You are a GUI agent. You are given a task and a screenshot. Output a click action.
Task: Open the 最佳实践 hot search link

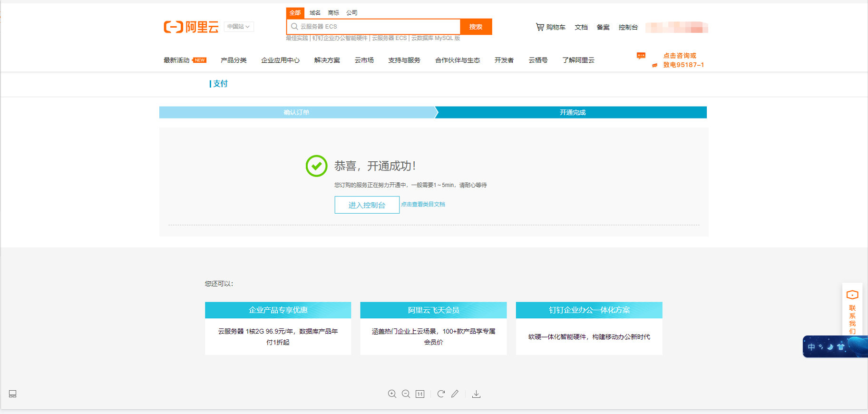(x=297, y=38)
